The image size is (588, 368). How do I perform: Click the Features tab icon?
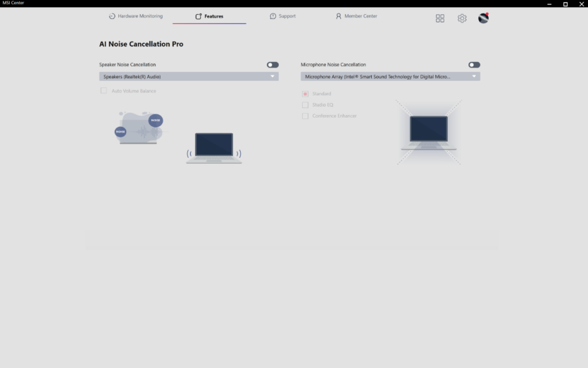[199, 16]
